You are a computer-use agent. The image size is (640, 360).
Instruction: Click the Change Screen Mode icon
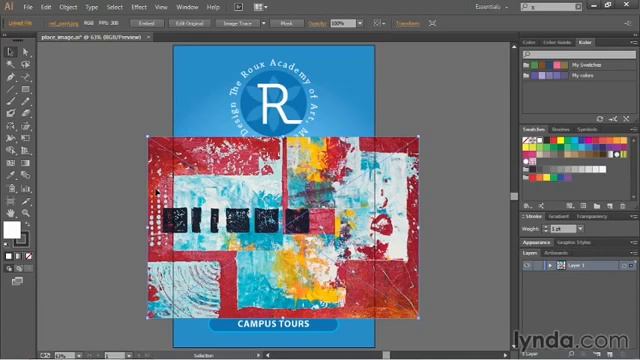pyautogui.click(x=17, y=281)
